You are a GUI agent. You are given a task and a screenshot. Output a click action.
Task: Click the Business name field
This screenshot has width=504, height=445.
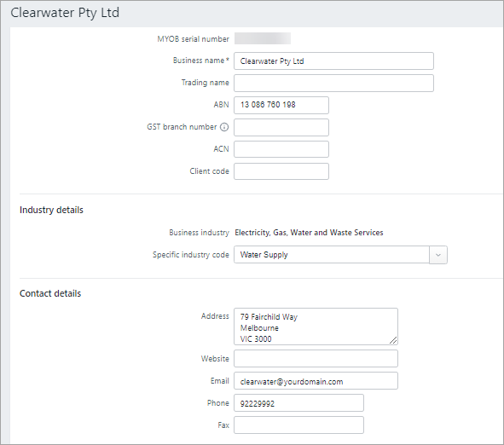333,61
